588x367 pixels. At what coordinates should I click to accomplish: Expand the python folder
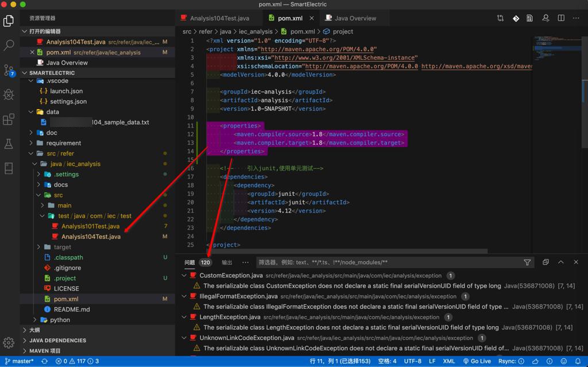click(60, 320)
